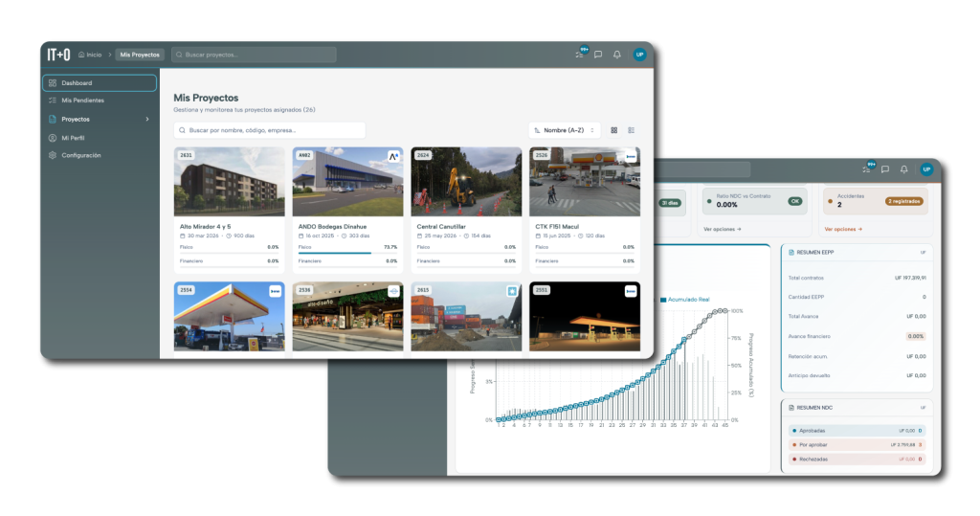Click company logo on project 2551 card
This screenshot has width=980, height=516.
pyautogui.click(x=631, y=291)
